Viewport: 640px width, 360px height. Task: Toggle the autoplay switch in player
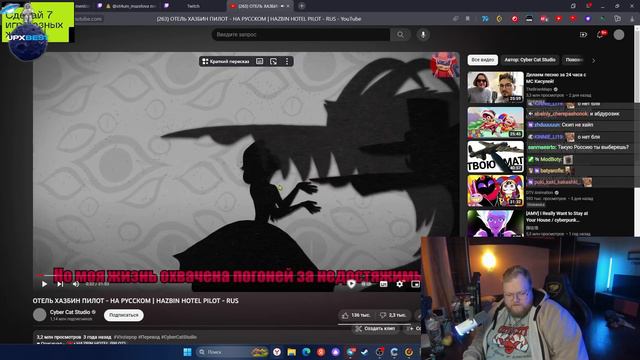(x=367, y=284)
